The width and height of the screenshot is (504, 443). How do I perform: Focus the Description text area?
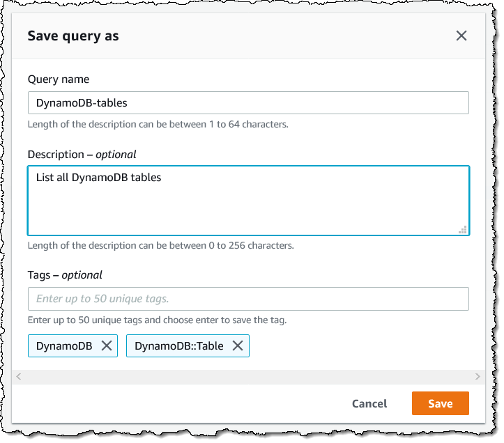click(248, 201)
